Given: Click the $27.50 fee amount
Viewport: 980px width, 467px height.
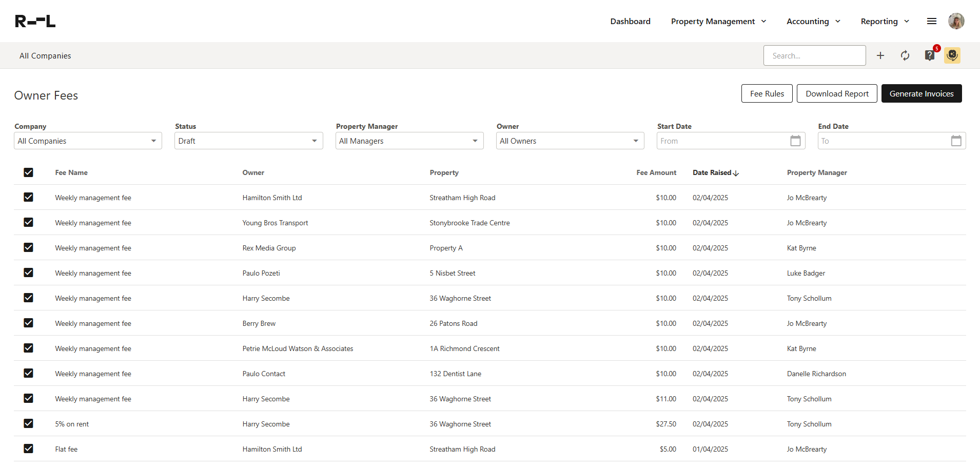Looking at the screenshot, I should [666, 424].
